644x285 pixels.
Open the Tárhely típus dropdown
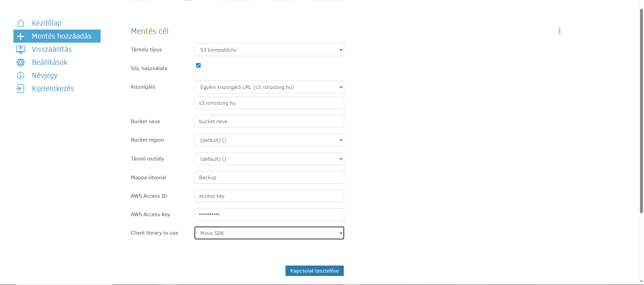[269, 50]
